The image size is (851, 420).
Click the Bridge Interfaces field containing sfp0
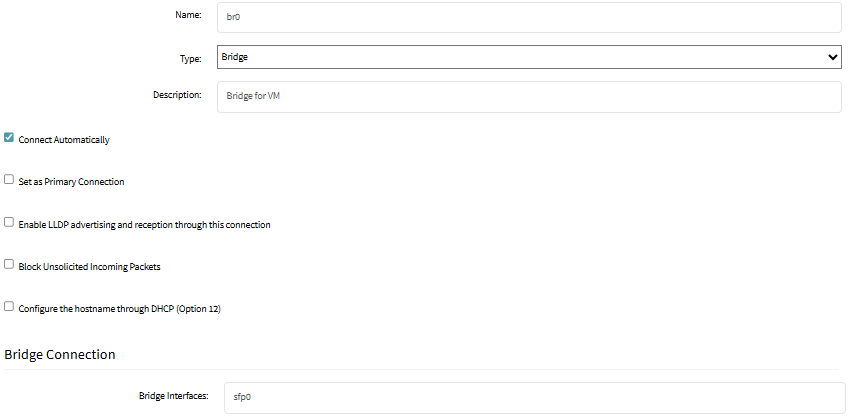pyautogui.click(x=535, y=398)
